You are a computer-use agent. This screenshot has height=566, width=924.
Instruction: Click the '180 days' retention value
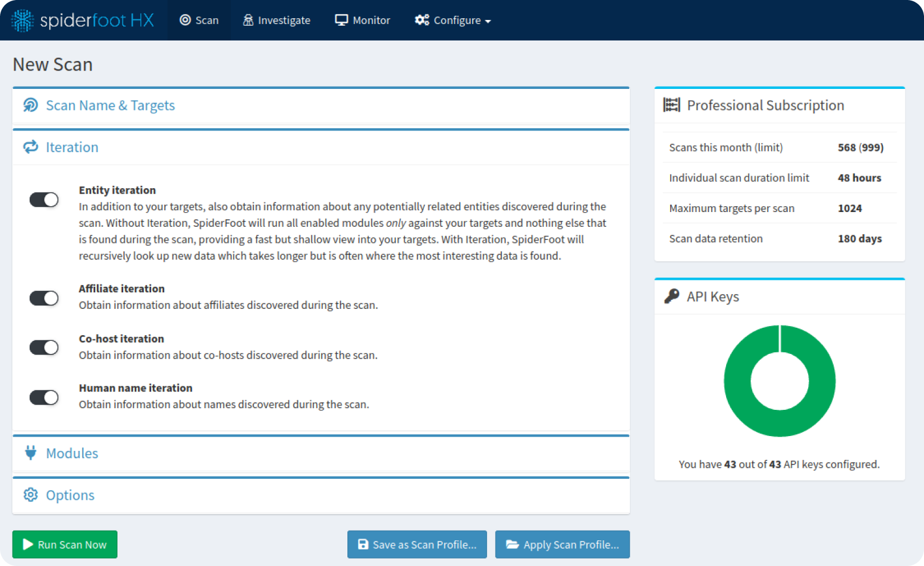coord(860,238)
